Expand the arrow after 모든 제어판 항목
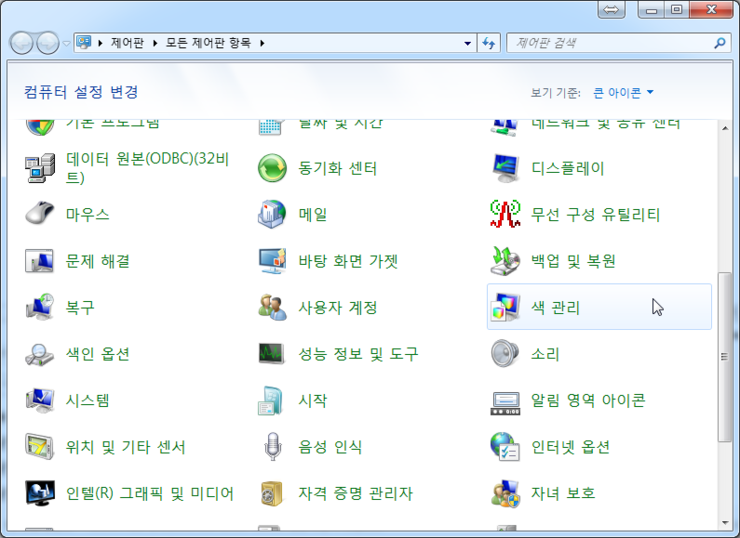Viewport: 740px width, 538px height. click(262, 43)
